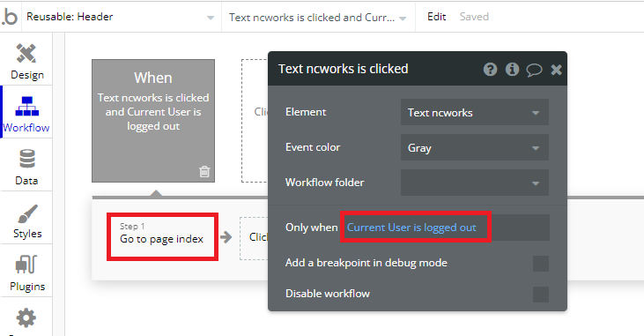Click the arrow after Step 1

tap(226, 237)
